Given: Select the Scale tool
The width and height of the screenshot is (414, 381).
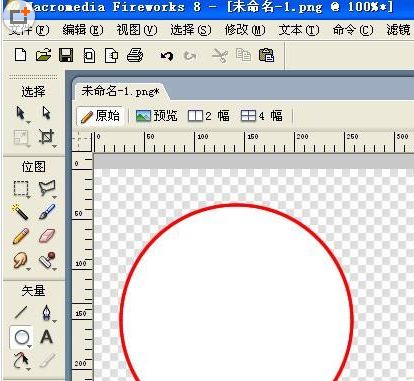Looking at the screenshot, I should pos(21,137).
